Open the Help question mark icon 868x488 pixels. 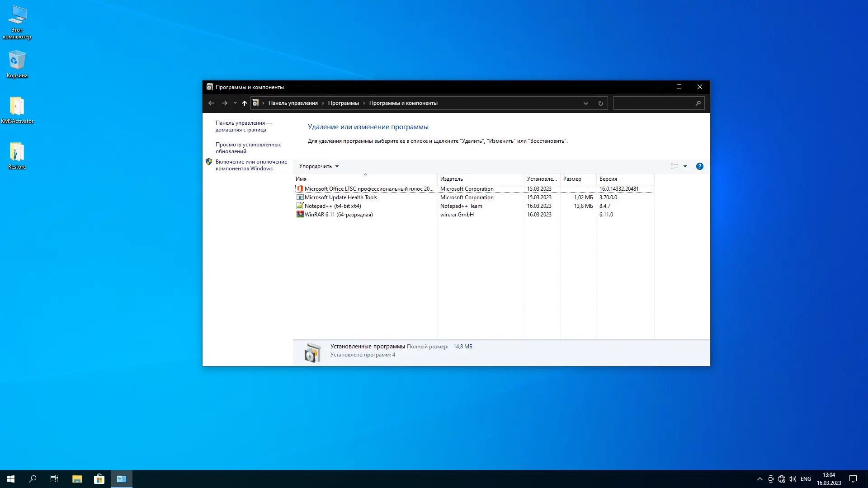coord(699,166)
